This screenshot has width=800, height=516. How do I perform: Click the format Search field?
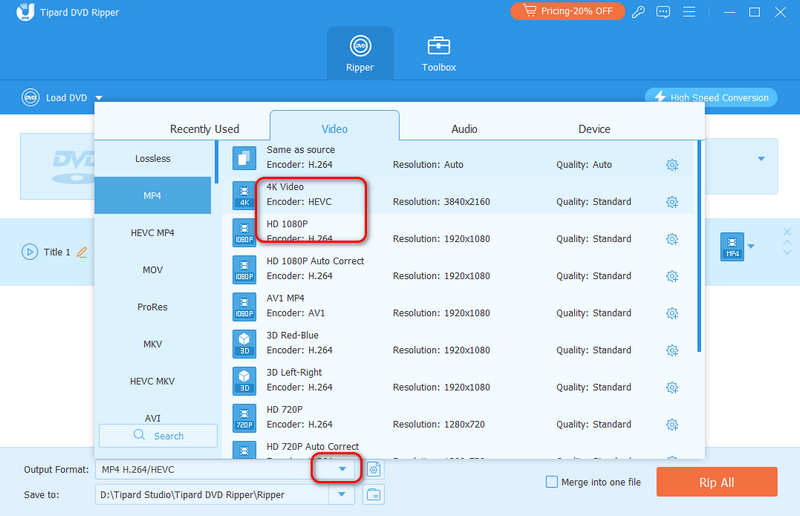[x=158, y=436]
